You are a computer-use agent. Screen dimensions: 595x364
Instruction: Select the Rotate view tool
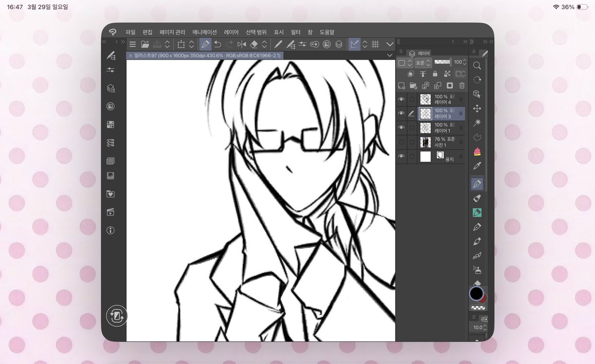click(477, 80)
